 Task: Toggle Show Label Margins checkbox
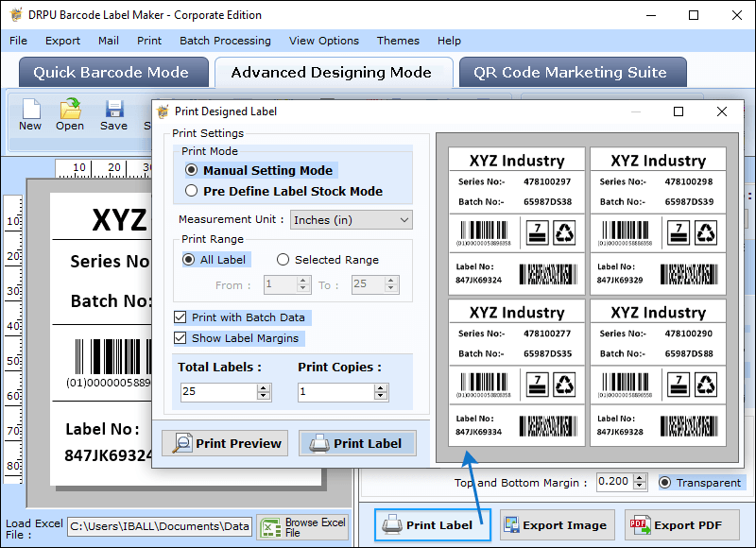tap(180, 338)
